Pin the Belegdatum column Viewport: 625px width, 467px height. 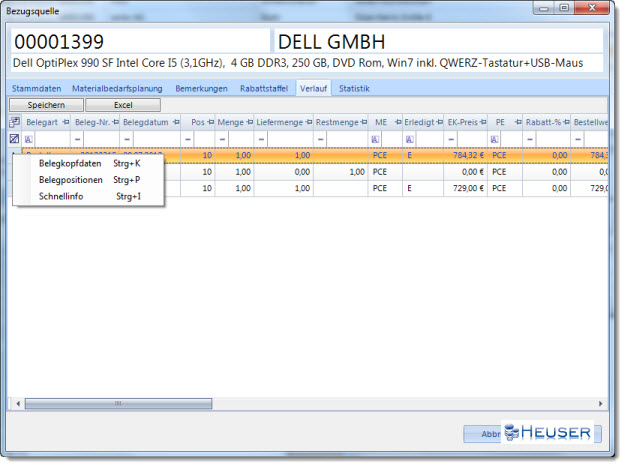(176, 122)
